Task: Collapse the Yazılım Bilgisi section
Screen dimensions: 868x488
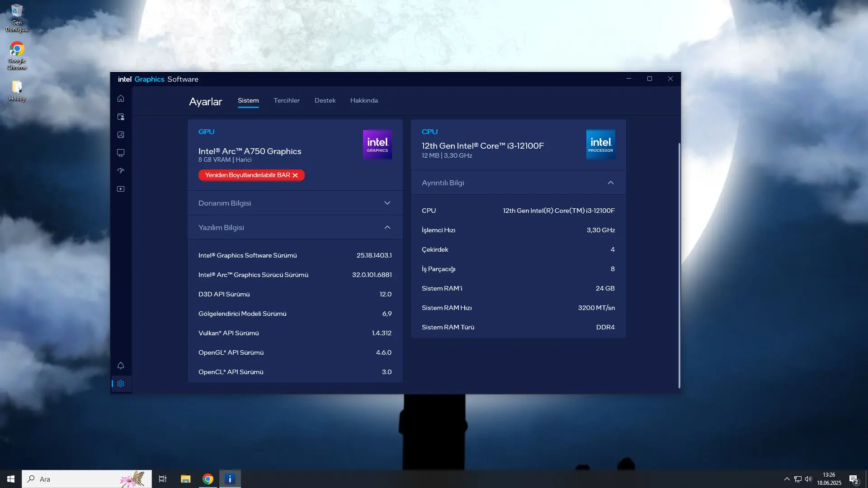Action: point(295,227)
